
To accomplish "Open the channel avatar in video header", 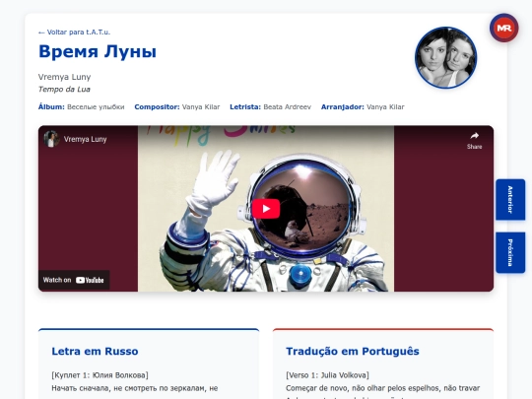I will pos(51,139).
